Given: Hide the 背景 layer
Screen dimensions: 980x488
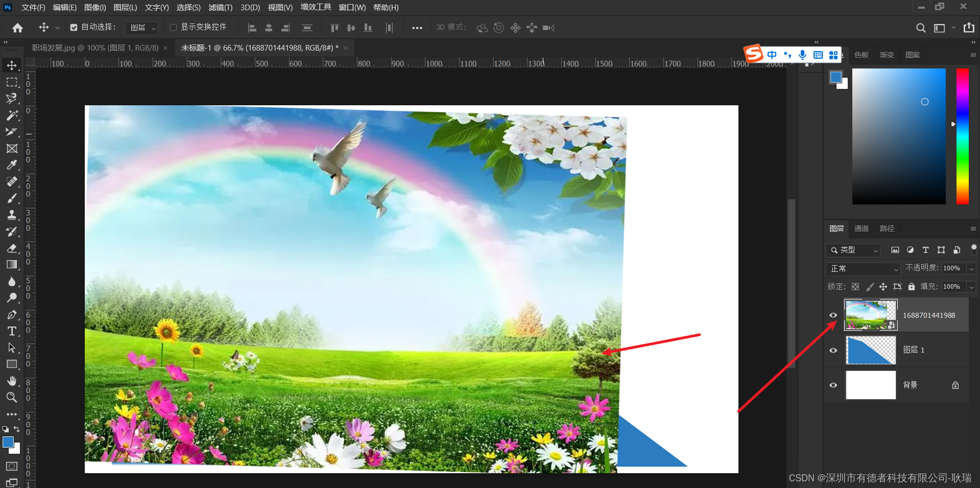Looking at the screenshot, I should click(833, 385).
